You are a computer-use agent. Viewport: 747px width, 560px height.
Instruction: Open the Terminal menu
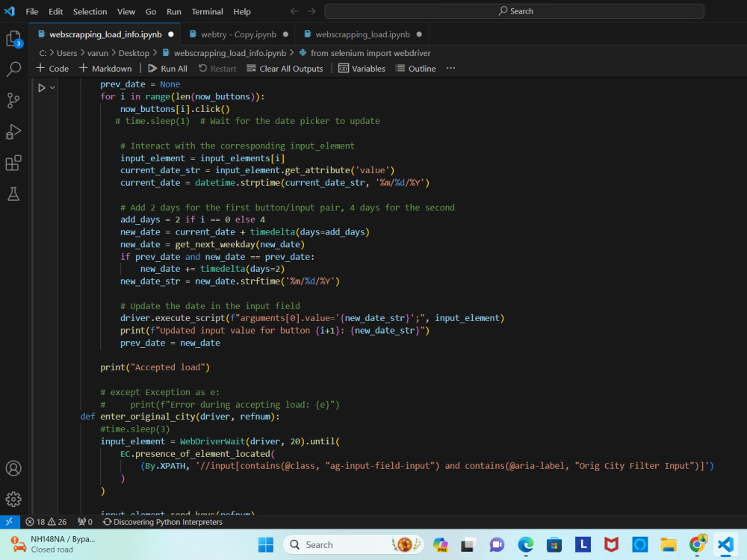pos(207,11)
